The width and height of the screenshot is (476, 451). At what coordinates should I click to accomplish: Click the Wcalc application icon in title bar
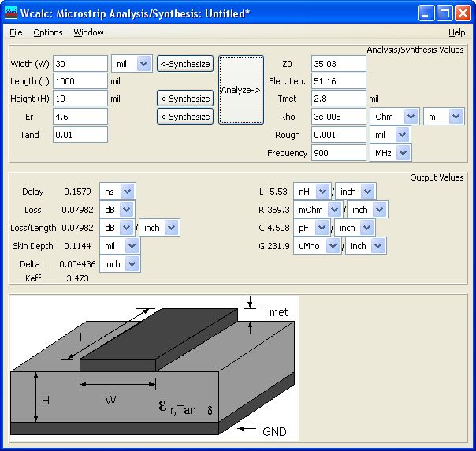point(11,13)
